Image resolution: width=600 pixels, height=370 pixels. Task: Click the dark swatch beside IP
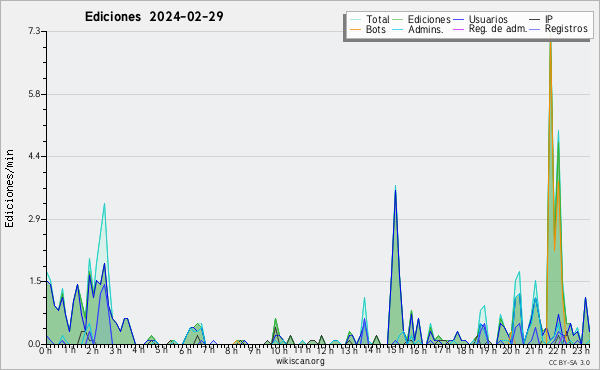535,20
